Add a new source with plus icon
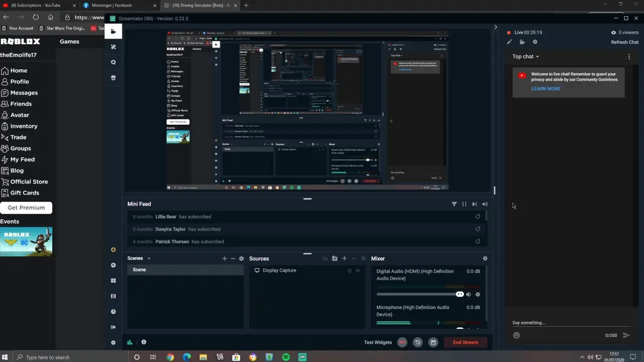 coord(344,258)
